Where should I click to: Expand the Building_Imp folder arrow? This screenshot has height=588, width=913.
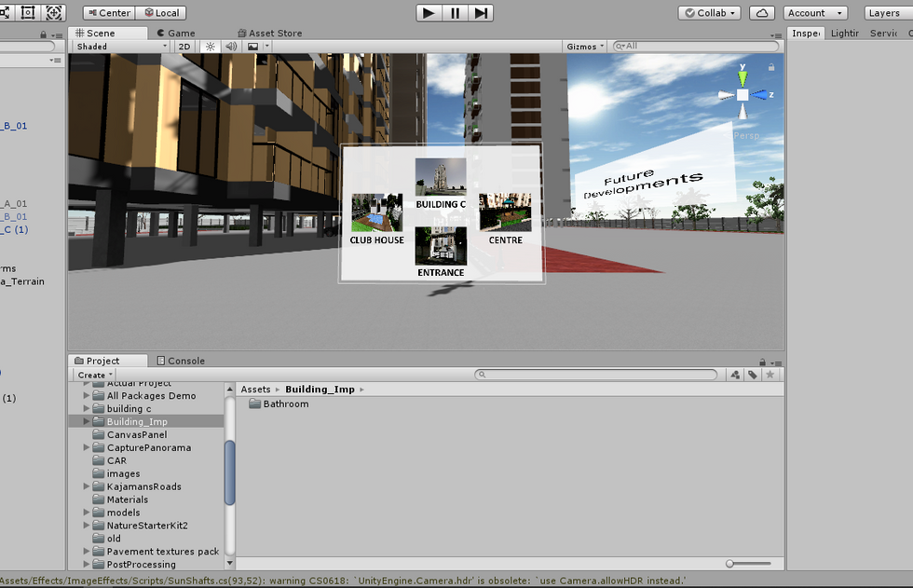click(x=87, y=421)
